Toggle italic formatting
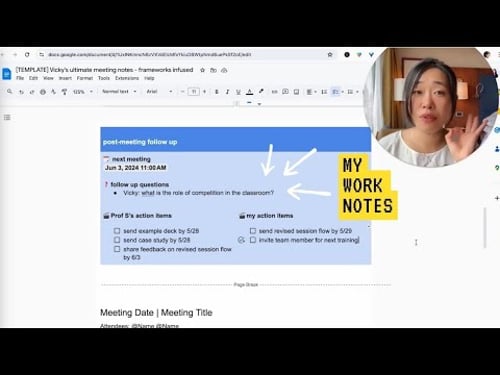 coord(227,92)
